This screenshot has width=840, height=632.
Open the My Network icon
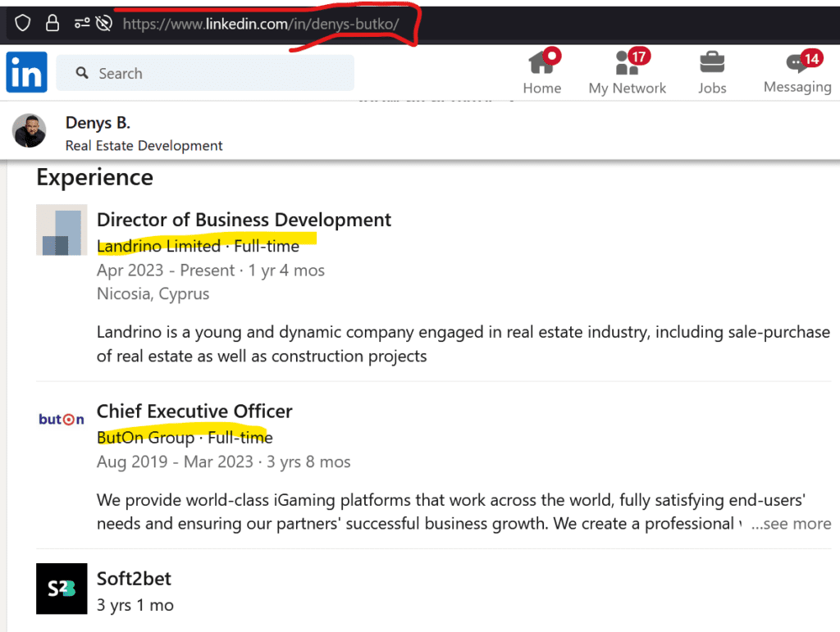point(625,63)
